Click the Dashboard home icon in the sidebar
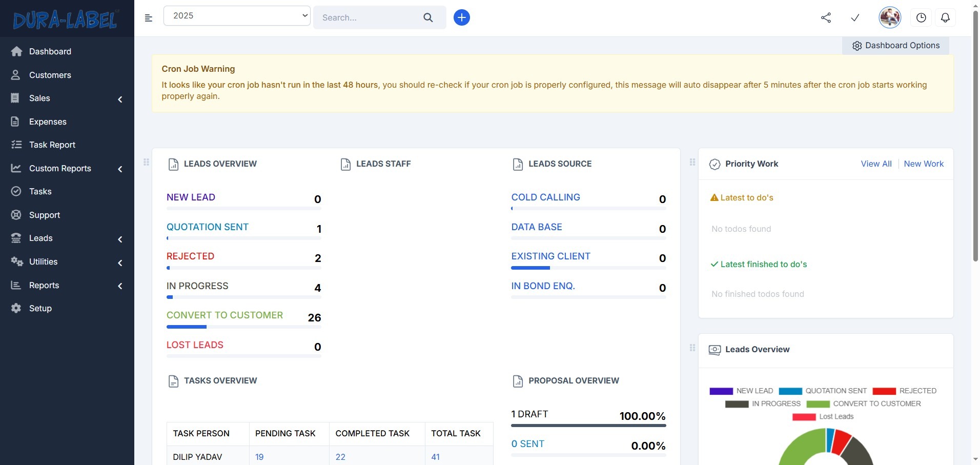This screenshot has height=465, width=980. coord(16,51)
